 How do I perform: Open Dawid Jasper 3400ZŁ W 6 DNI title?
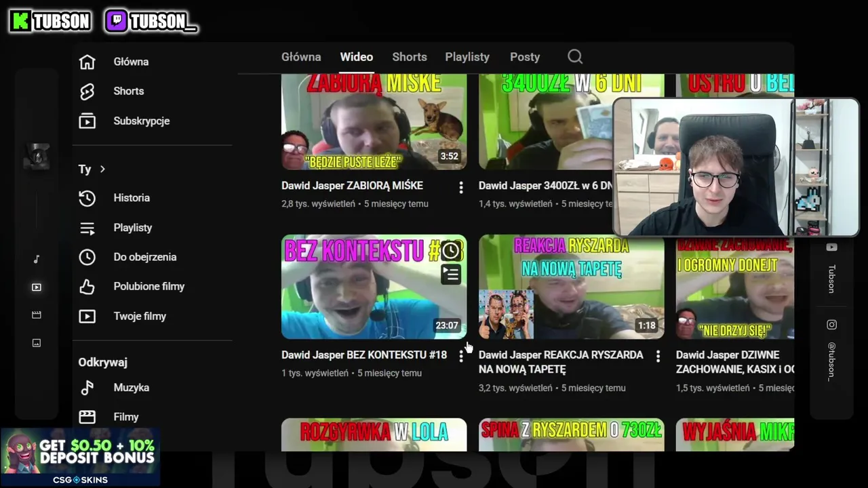pyautogui.click(x=545, y=186)
